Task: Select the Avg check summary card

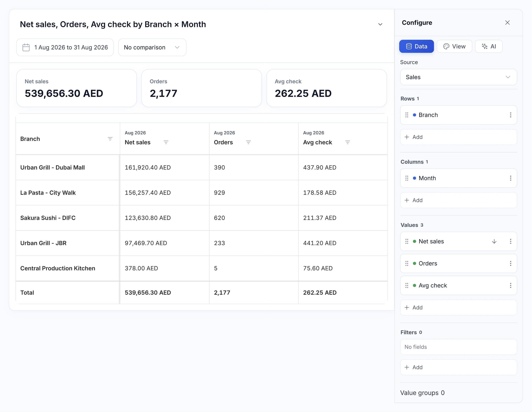Action: coord(327,88)
